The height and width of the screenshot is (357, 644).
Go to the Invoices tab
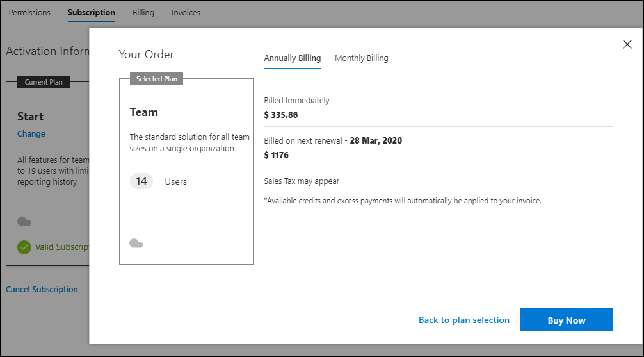[x=186, y=13]
